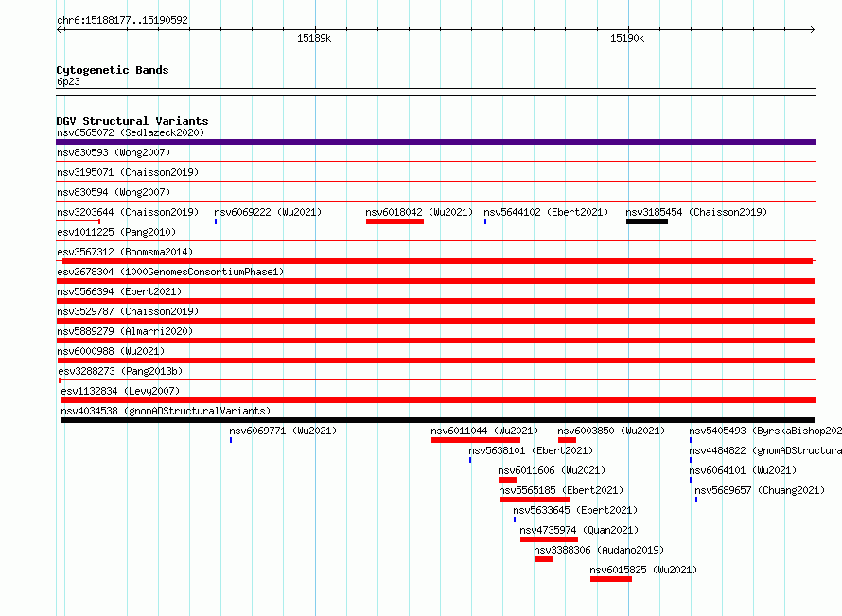Open the nsv4034538 (gnomADStructuralVariants) label
This screenshot has width=842, height=616.
pyautogui.click(x=166, y=411)
